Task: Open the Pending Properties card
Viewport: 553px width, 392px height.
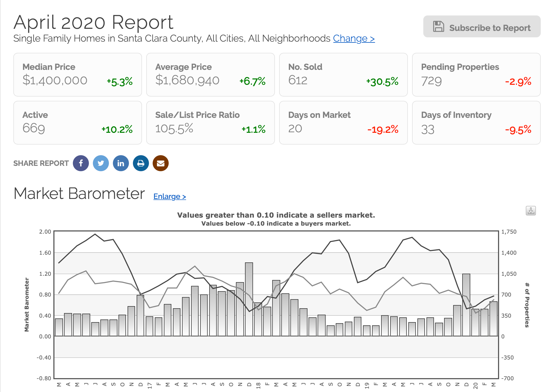Action: tap(476, 75)
